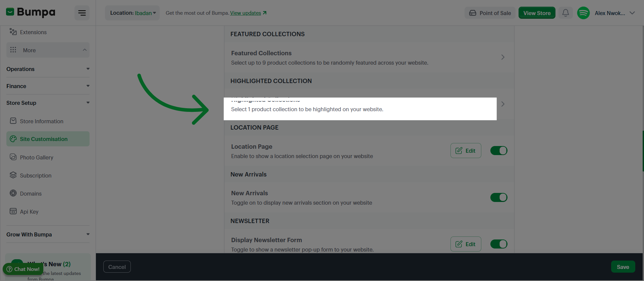
Task: Click the Chat Now button
Action: pyautogui.click(x=23, y=269)
